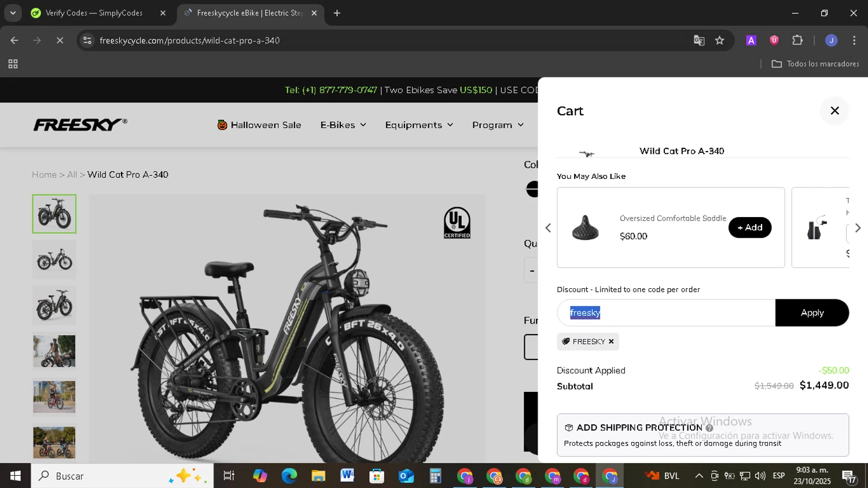
Task: Show hidden system tray icons
Action: [699, 476]
